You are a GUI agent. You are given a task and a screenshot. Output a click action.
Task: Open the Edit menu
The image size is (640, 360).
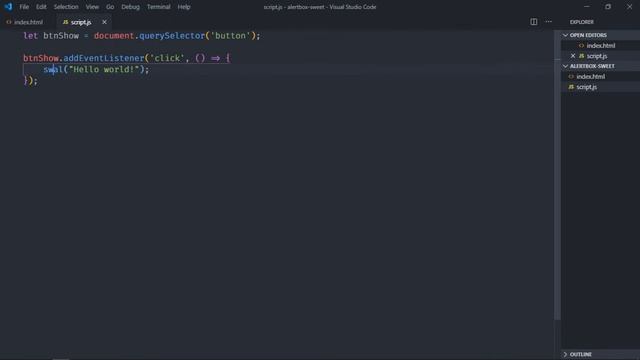click(41, 7)
